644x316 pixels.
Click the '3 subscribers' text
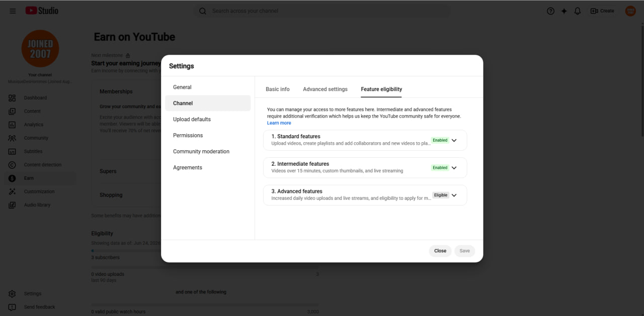(106, 258)
